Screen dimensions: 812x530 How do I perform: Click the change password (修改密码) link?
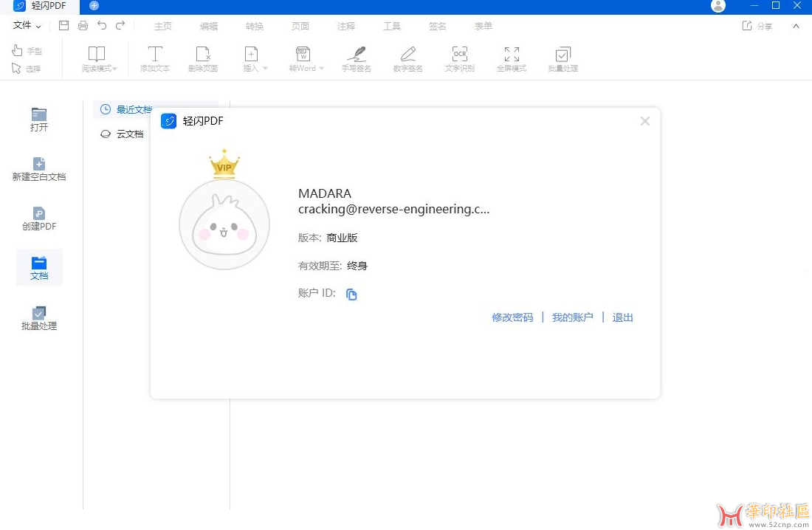click(512, 317)
